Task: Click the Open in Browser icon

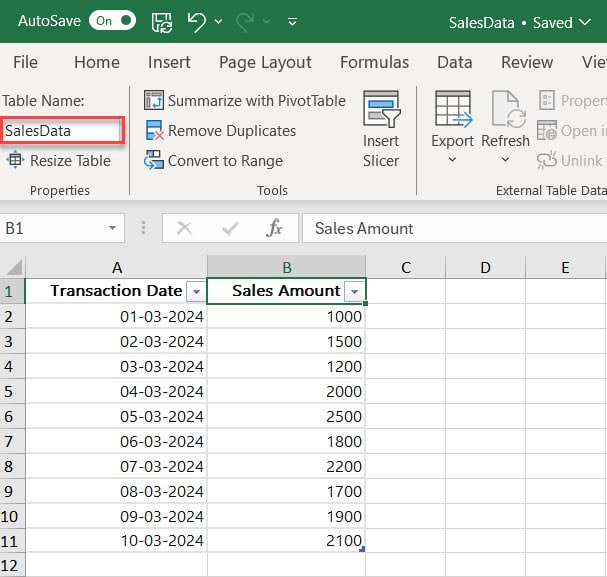Action: pyautogui.click(x=547, y=130)
